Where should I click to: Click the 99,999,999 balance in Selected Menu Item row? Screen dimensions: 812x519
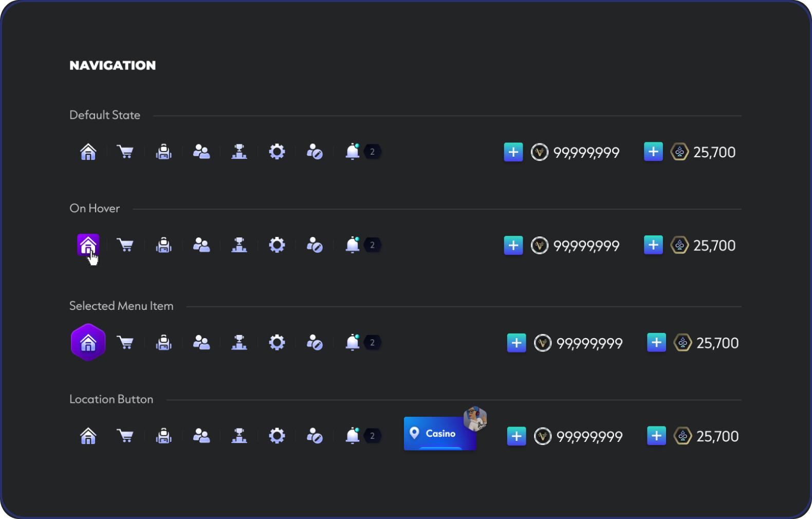point(589,343)
